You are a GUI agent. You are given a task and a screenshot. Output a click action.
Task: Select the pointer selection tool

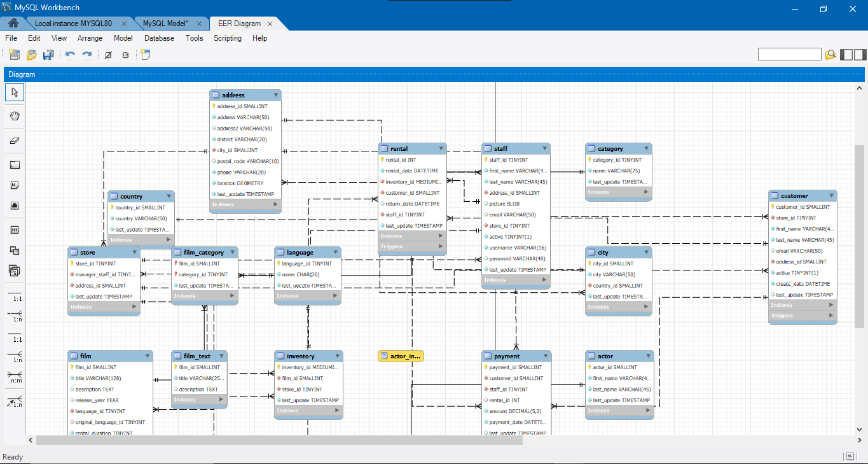[x=15, y=93]
